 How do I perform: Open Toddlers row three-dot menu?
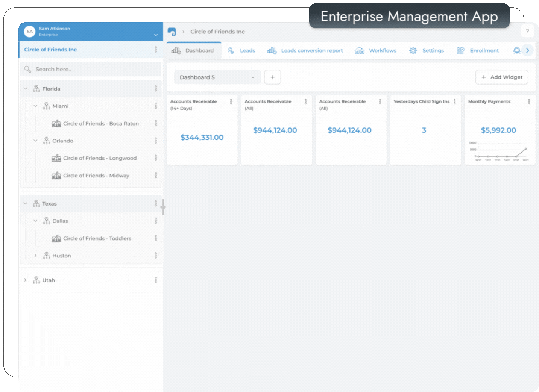coord(156,238)
